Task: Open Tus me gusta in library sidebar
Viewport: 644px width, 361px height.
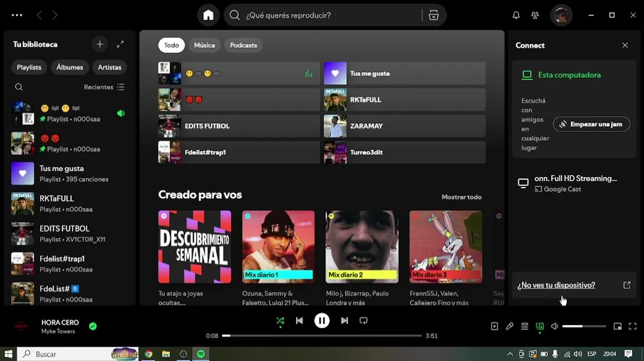Action: click(69, 173)
